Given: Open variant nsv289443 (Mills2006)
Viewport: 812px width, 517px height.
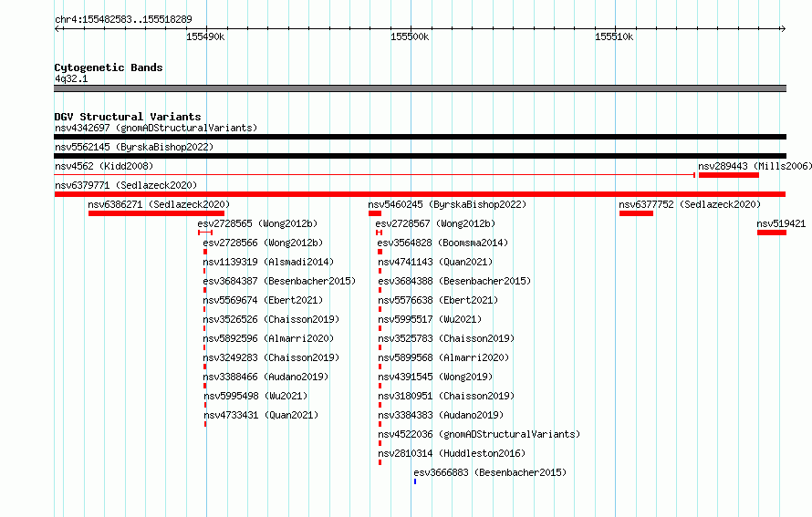Looking at the screenshot, I should 755,166.
